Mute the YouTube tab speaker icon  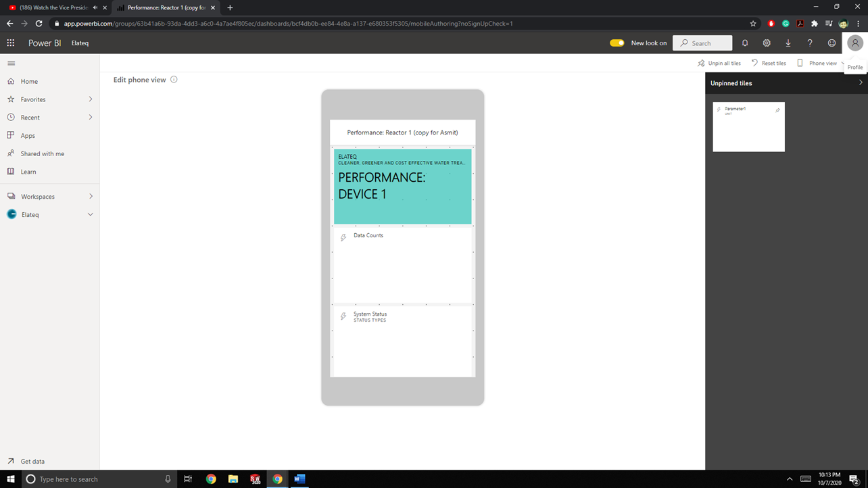pyautogui.click(x=95, y=7)
